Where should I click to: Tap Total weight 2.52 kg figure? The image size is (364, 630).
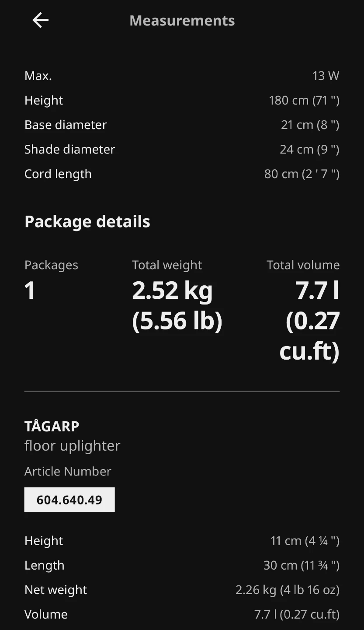(177, 306)
